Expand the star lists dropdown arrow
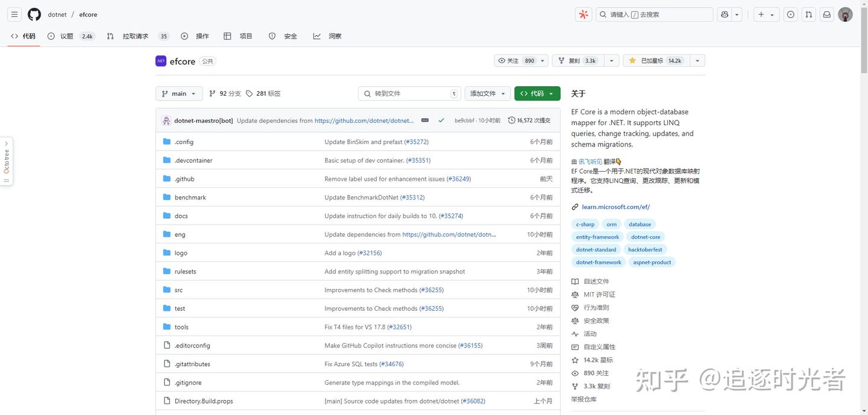The image size is (868, 415). [x=697, y=61]
